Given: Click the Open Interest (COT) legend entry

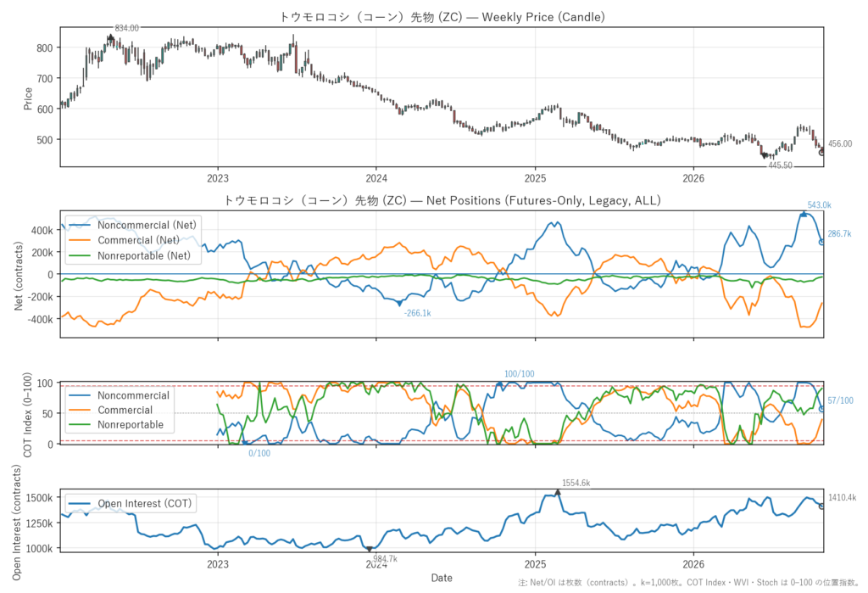Looking at the screenshot, I should point(145,503).
